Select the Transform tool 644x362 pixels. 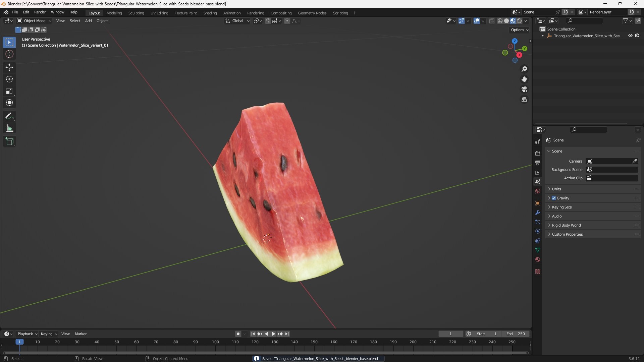coord(9,103)
